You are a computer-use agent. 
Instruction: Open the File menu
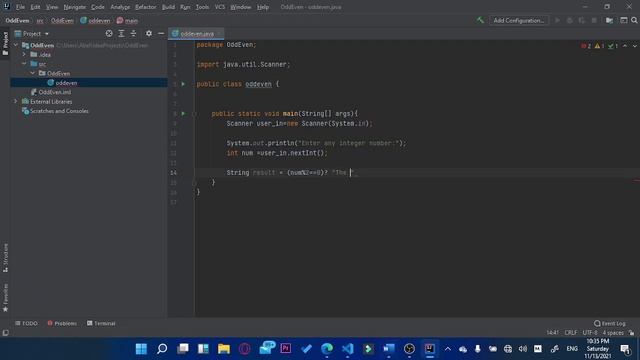[20, 7]
